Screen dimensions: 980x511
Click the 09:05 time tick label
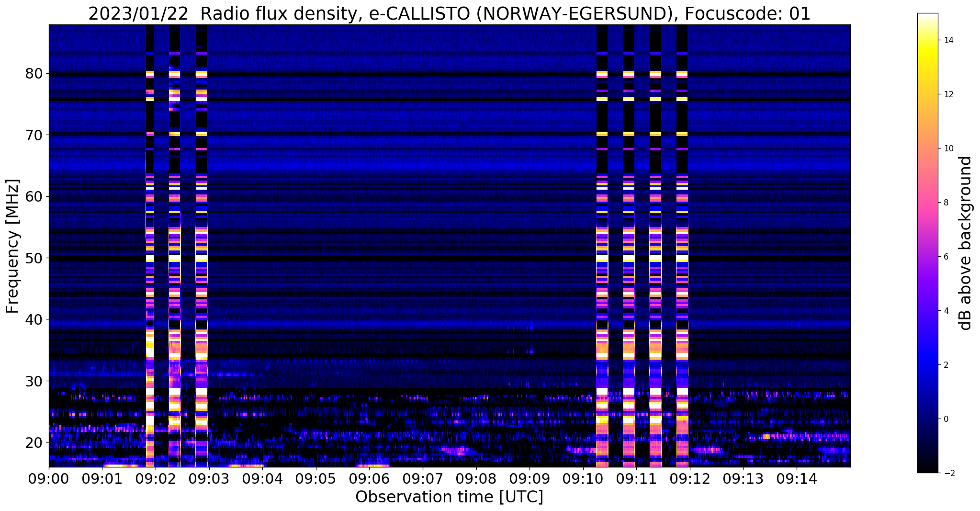tap(316, 478)
